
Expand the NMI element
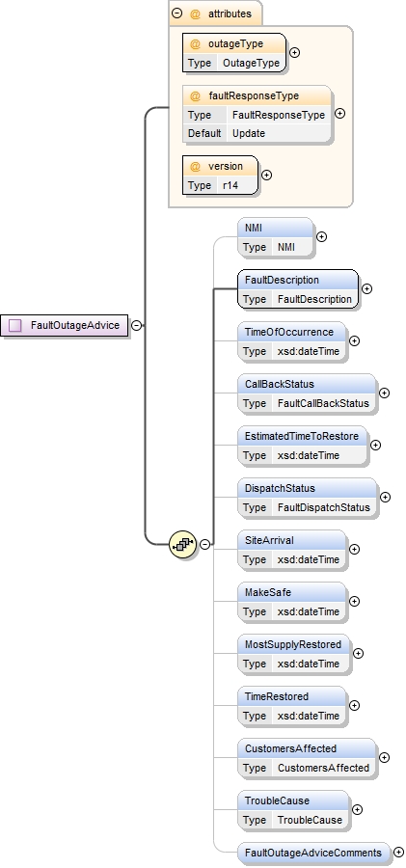(322, 237)
